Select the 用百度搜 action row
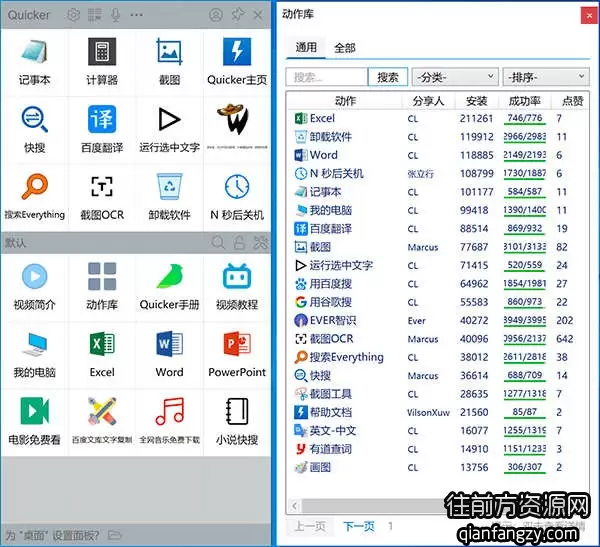 point(437,284)
